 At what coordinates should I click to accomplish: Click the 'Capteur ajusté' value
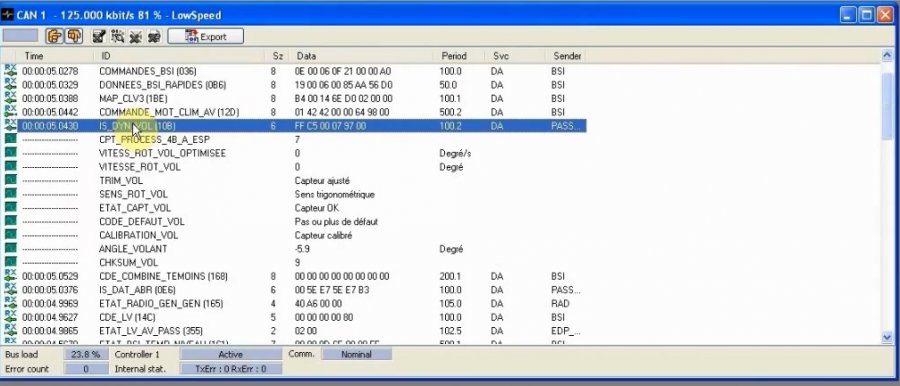point(322,180)
